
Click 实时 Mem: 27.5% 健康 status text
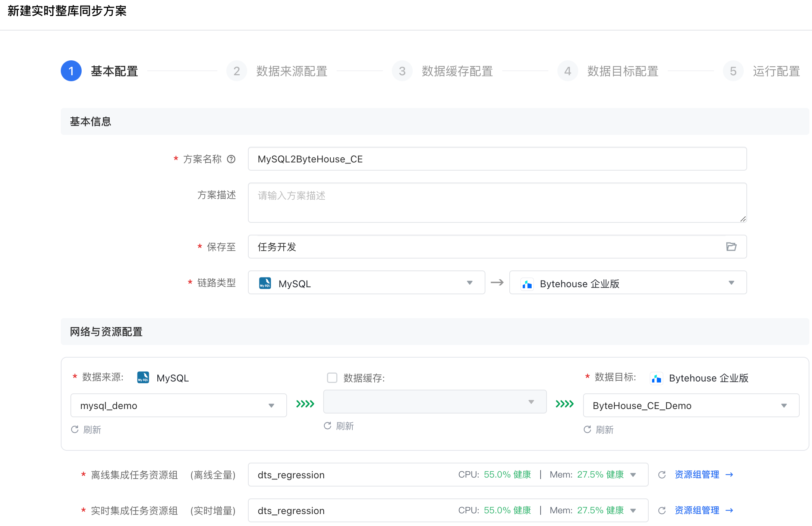[586, 510]
